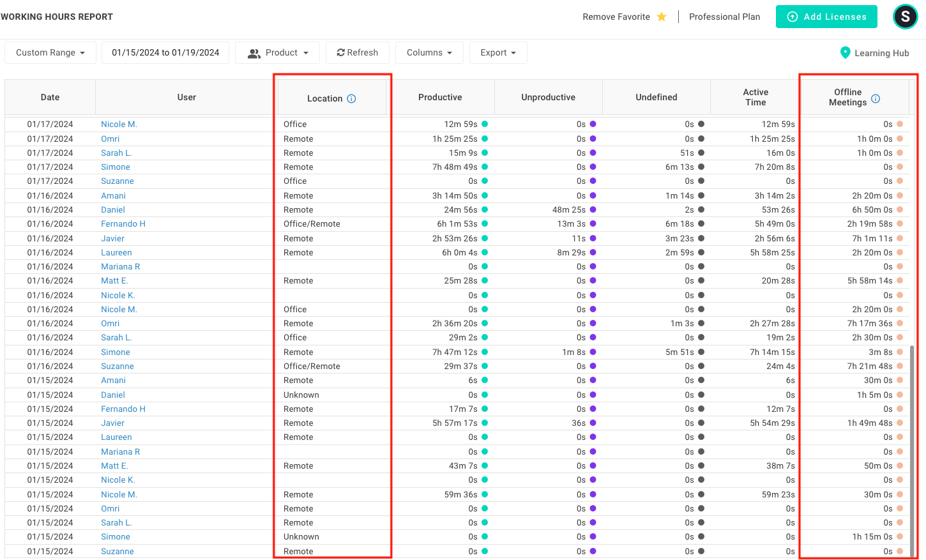The image size is (926, 560).
Task: Click the Remove Favorite text
Action: click(x=616, y=17)
